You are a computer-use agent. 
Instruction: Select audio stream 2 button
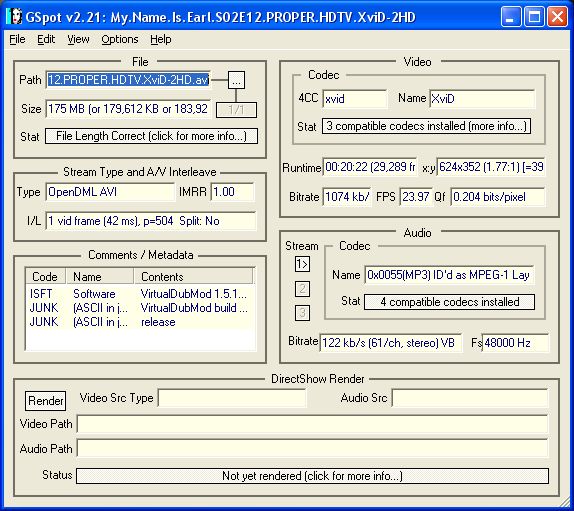(x=302, y=289)
